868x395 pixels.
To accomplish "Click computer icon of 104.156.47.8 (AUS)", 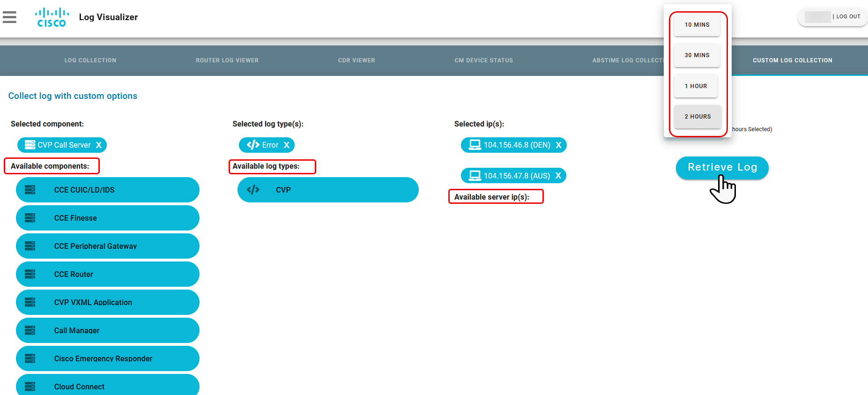I will pos(475,175).
